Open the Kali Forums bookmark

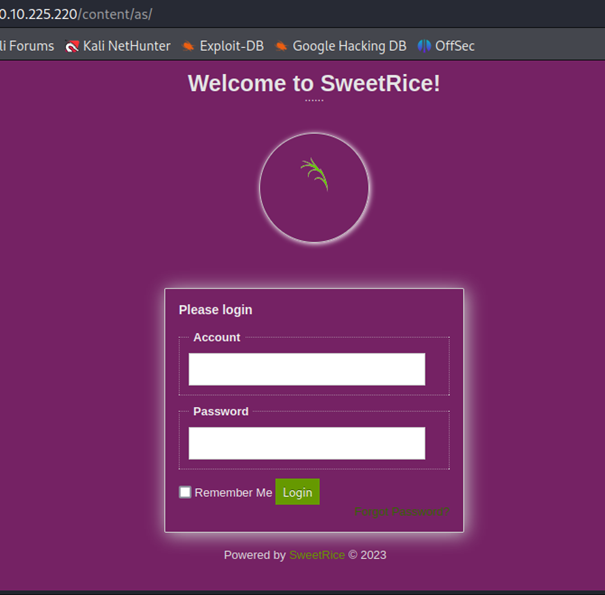(27, 46)
